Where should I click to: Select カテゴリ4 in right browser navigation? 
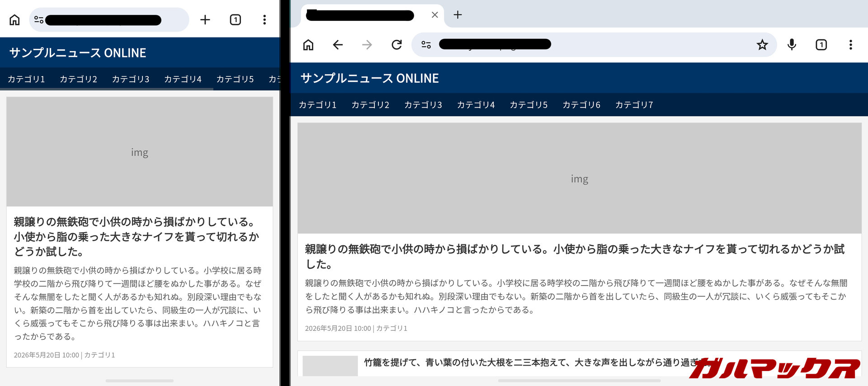pyautogui.click(x=476, y=105)
